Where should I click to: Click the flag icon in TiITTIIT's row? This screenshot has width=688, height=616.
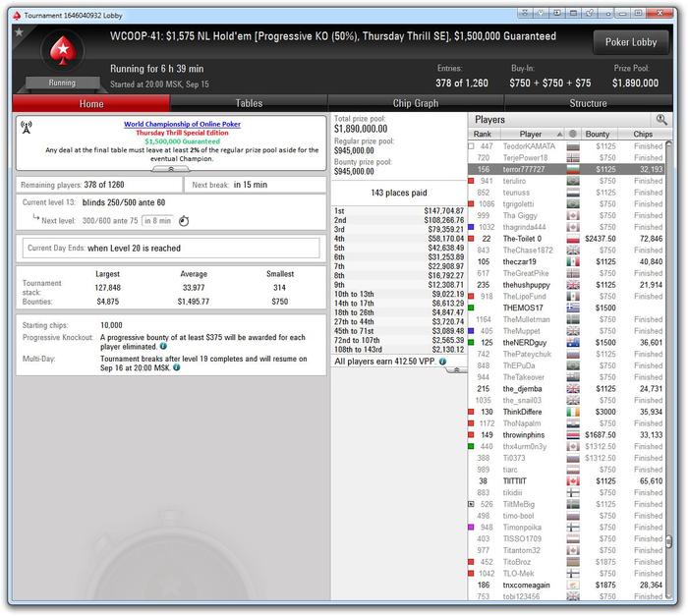[x=573, y=481]
